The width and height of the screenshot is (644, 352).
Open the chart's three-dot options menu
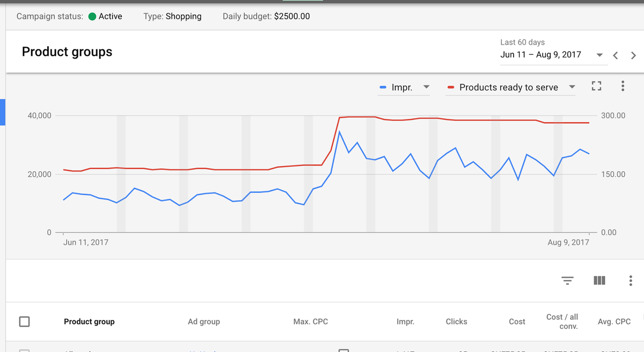coord(623,86)
